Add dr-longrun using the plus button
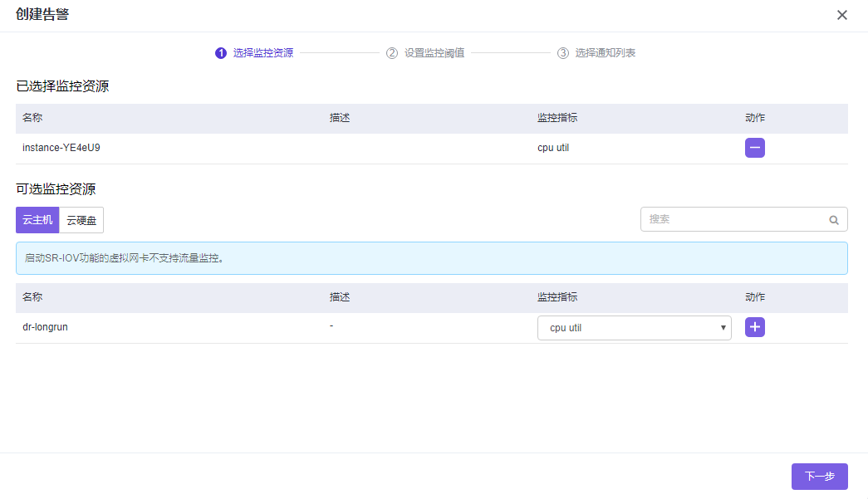The width and height of the screenshot is (868, 499). [754, 327]
